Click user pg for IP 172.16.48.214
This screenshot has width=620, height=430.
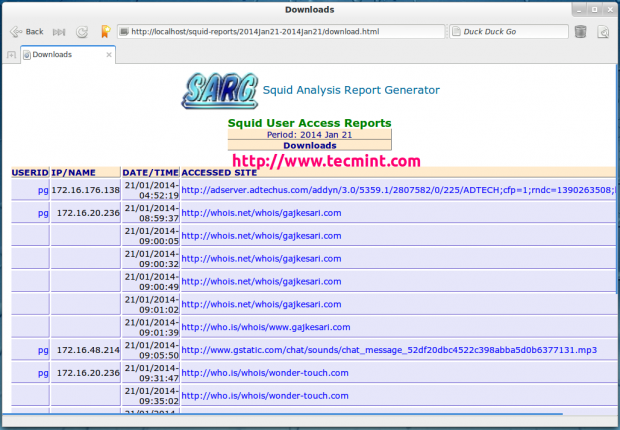pyautogui.click(x=43, y=351)
